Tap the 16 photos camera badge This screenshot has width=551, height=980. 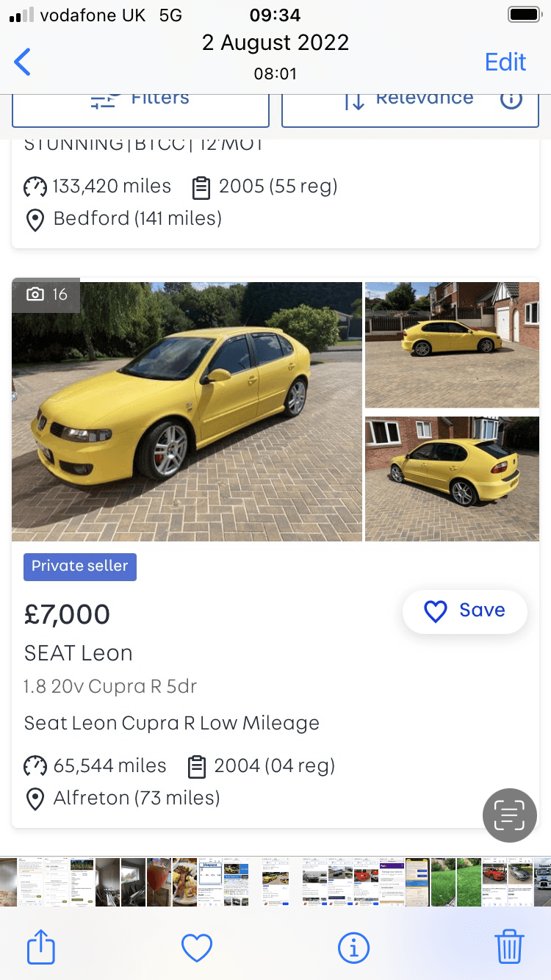(x=46, y=295)
